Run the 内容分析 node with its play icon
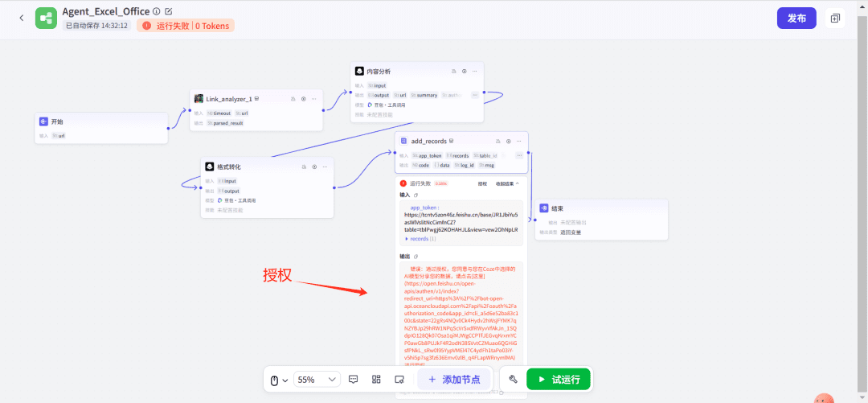Viewport: 868px width, 403px height. tap(465, 72)
